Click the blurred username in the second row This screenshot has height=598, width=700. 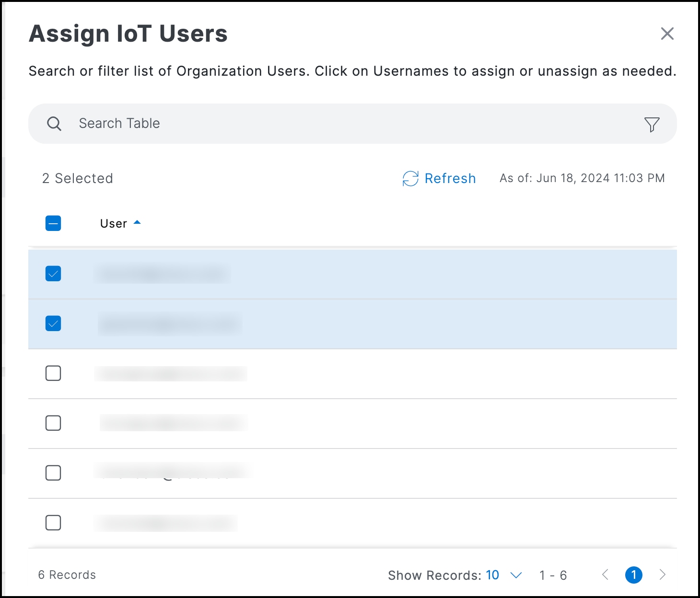coord(170,324)
